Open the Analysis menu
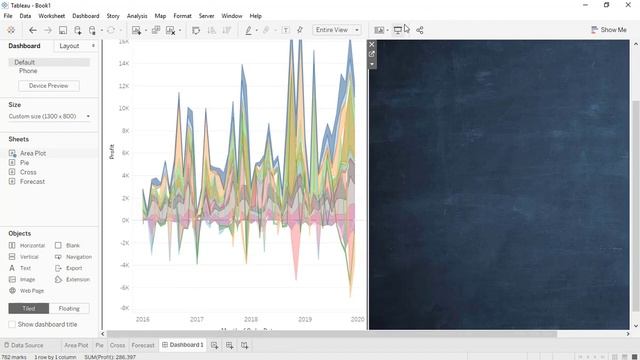640x360 pixels. pyautogui.click(x=137, y=16)
